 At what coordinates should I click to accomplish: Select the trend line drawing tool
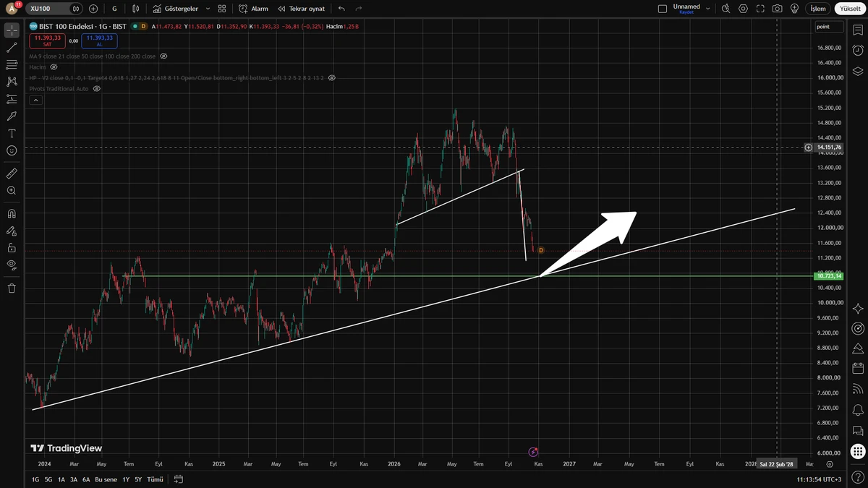[12, 48]
